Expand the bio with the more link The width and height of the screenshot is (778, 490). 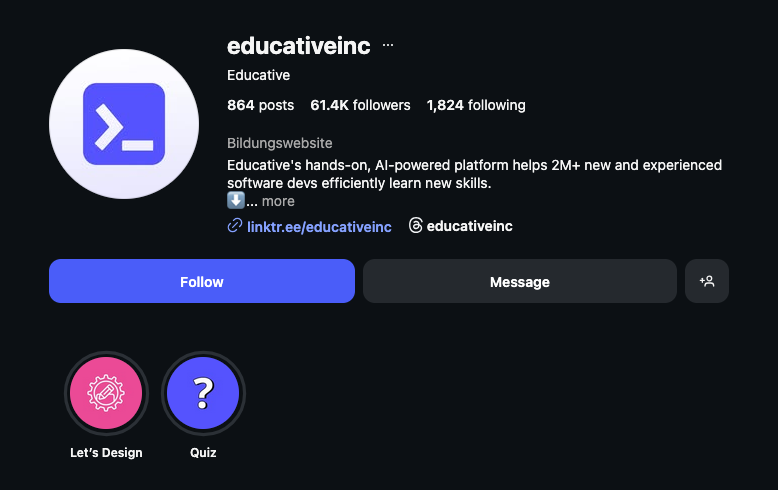[x=278, y=201]
